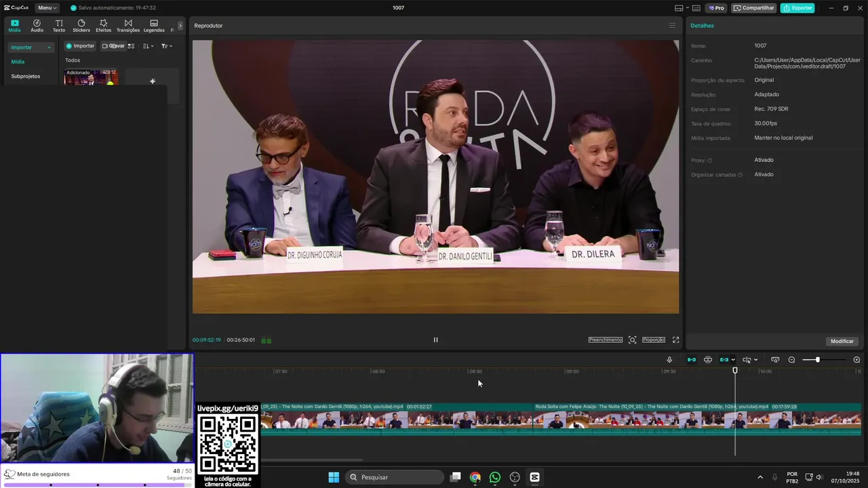Show more tool tabs with right arrow
The image size is (868, 488).
point(180,26)
